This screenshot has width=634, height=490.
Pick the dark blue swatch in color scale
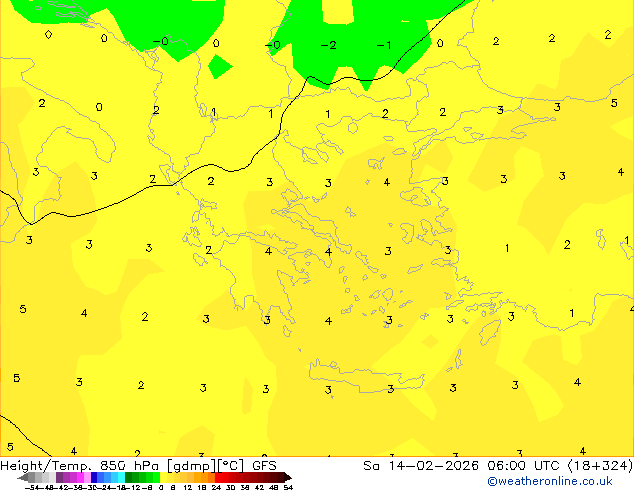point(94,478)
